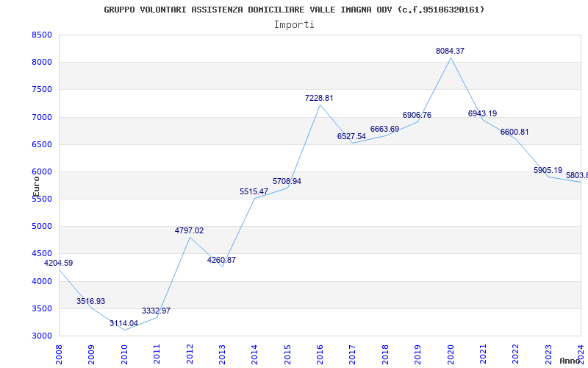Viewport: 588px width, 368px height.
Task: Click the 'Importi' subtitle
Action: click(294, 25)
